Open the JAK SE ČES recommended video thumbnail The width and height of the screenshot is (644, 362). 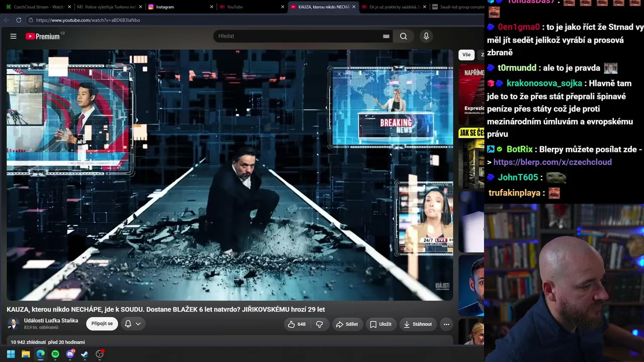(x=471, y=157)
